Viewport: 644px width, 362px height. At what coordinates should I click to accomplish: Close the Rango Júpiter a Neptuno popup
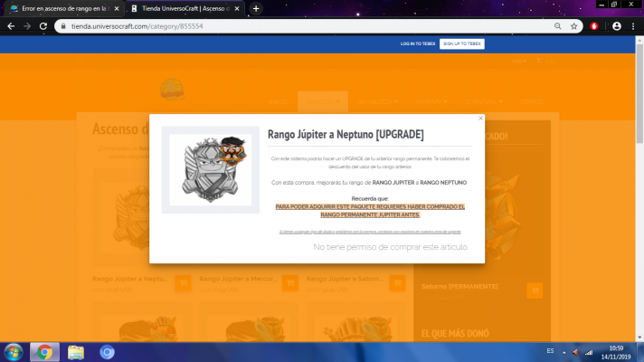(480, 119)
